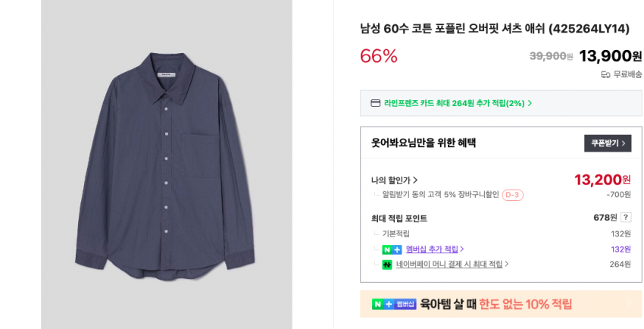This screenshot has width=644, height=329.
Task: Click the free shipping truck icon
Action: tap(605, 74)
